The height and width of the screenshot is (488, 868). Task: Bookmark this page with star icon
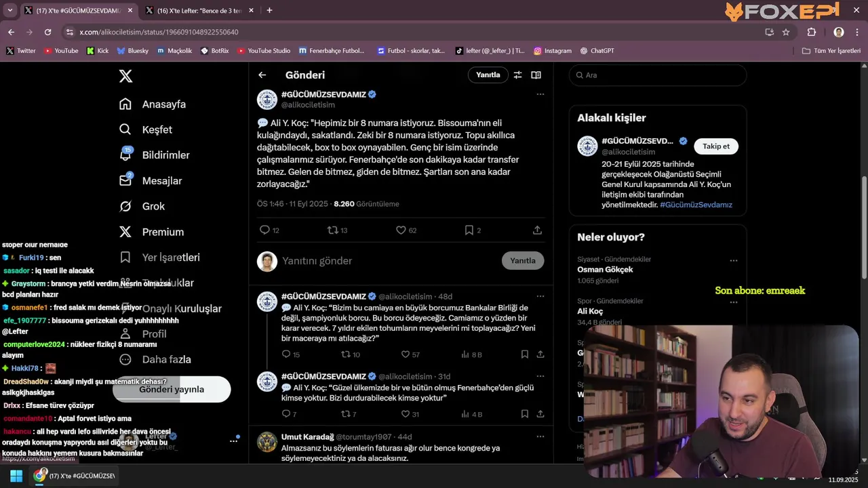[786, 32]
